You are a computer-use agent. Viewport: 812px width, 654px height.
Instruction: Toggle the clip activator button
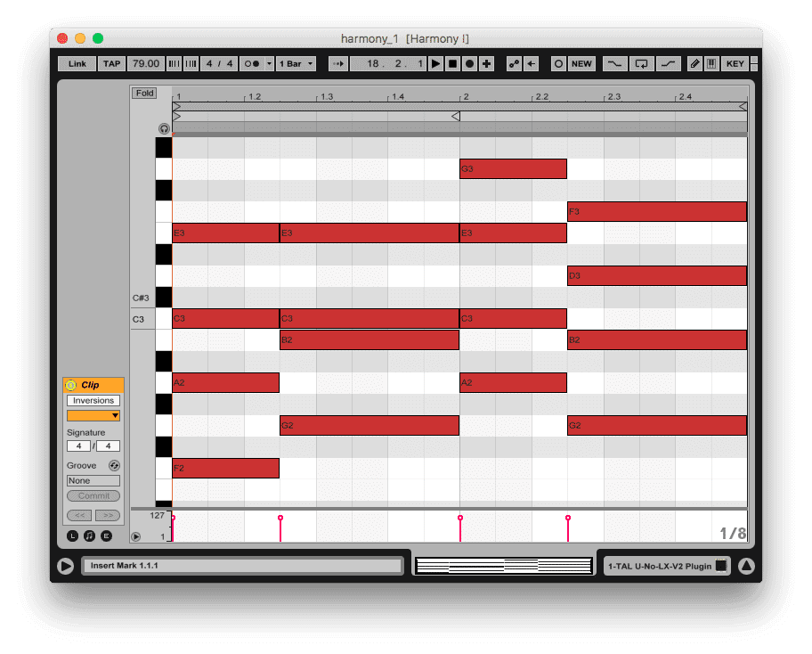point(72,385)
